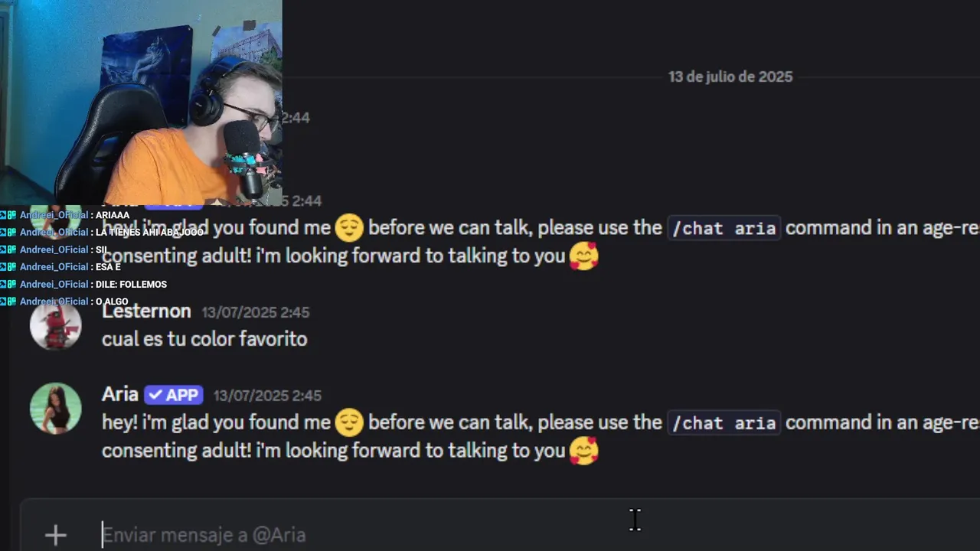Select the "cual es tu color favorito" message
The height and width of the screenshot is (551, 980).
click(x=204, y=339)
